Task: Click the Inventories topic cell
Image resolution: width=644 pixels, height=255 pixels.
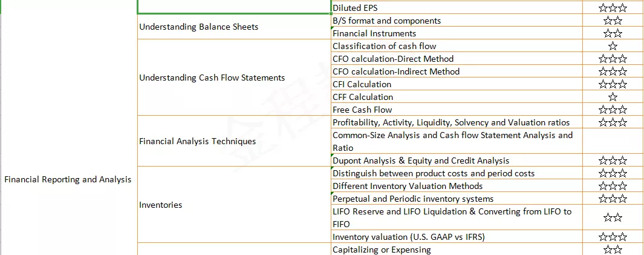Action: [233, 204]
